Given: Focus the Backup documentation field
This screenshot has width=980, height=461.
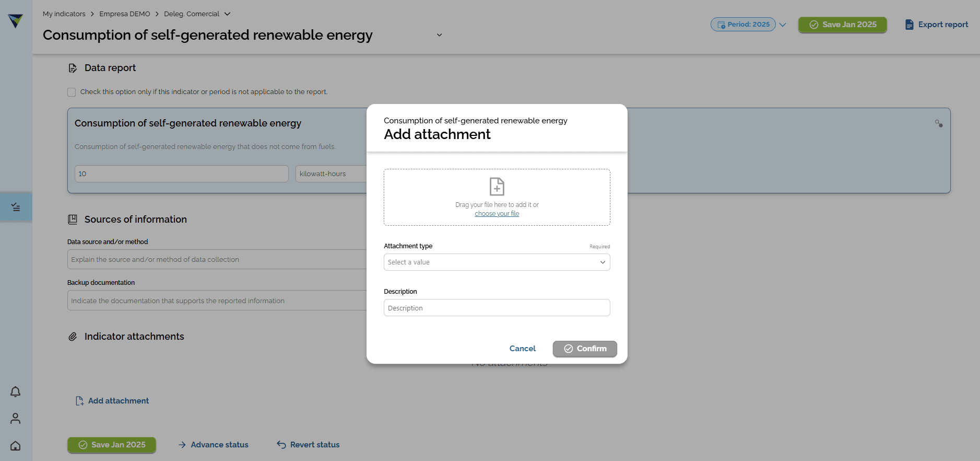Looking at the screenshot, I should [217, 301].
